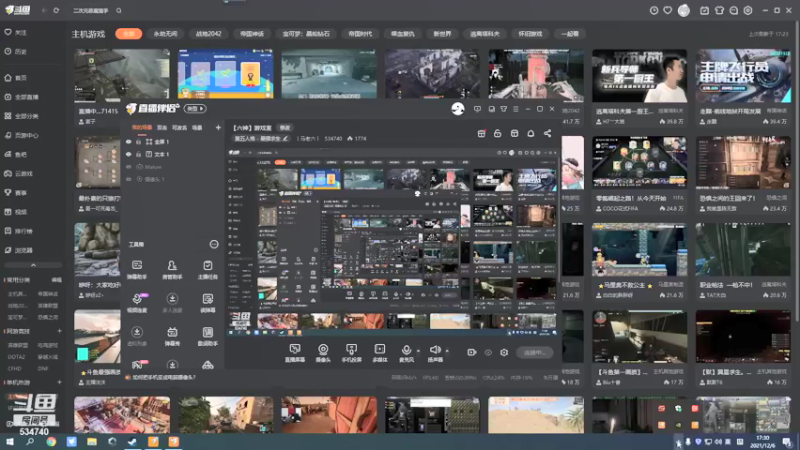
Task: Open the companion stream settings gear
Action: pyautogui.click(x=504, y=352)
